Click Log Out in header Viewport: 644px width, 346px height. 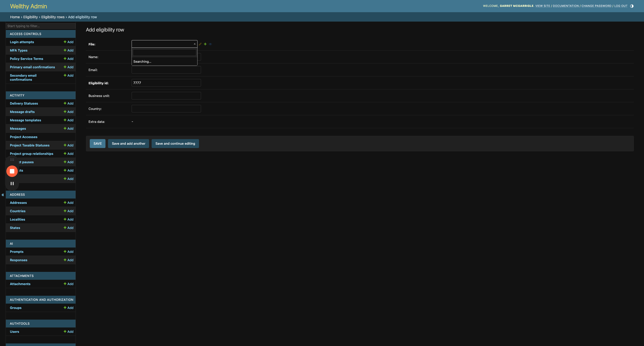click(x=621, y=6)
